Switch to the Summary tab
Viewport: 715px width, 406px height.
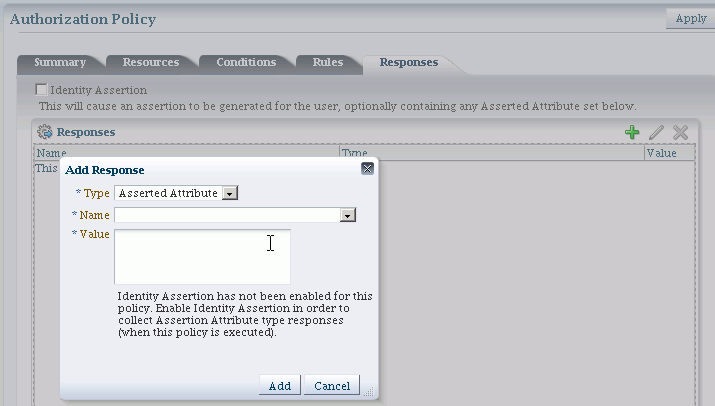(60, 62)
